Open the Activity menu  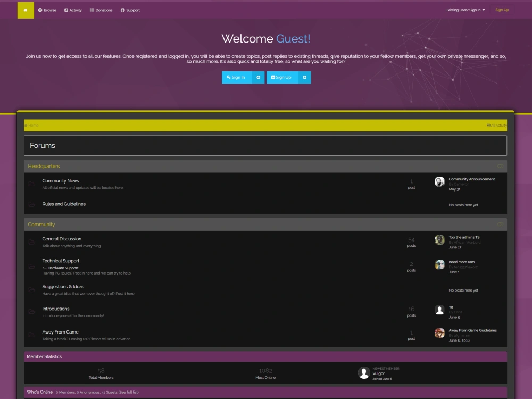[73, 10]
